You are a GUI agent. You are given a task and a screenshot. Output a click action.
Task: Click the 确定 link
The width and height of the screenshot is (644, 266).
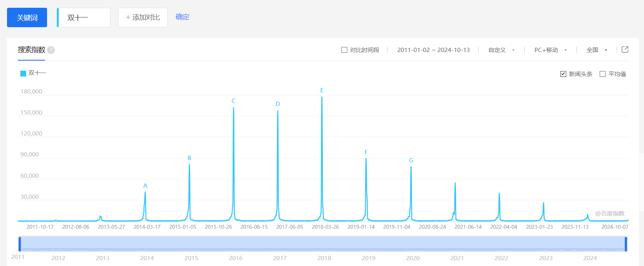tap(182, 17)
